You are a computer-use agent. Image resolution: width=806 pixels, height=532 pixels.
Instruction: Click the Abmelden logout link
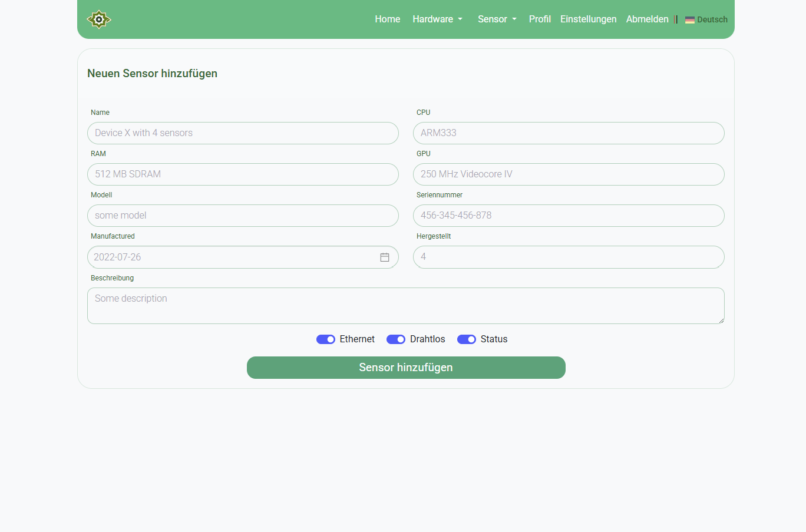(647, 19)
